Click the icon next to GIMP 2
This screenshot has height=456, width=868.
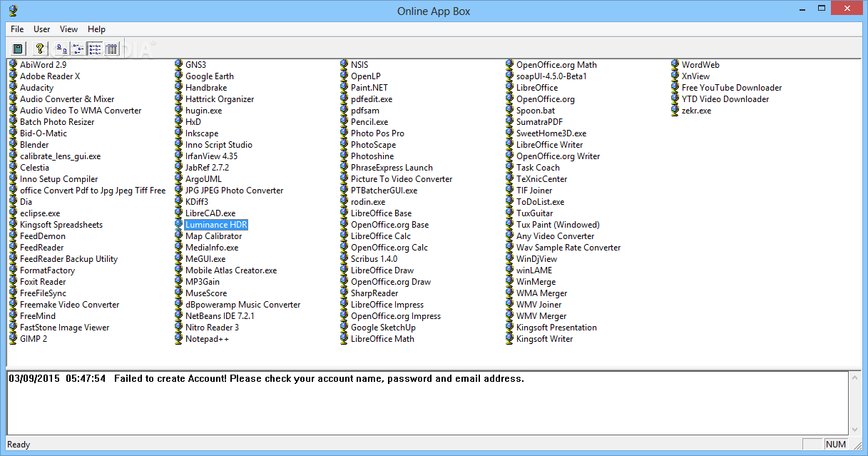pyautogui.click(x=13, y=339)
